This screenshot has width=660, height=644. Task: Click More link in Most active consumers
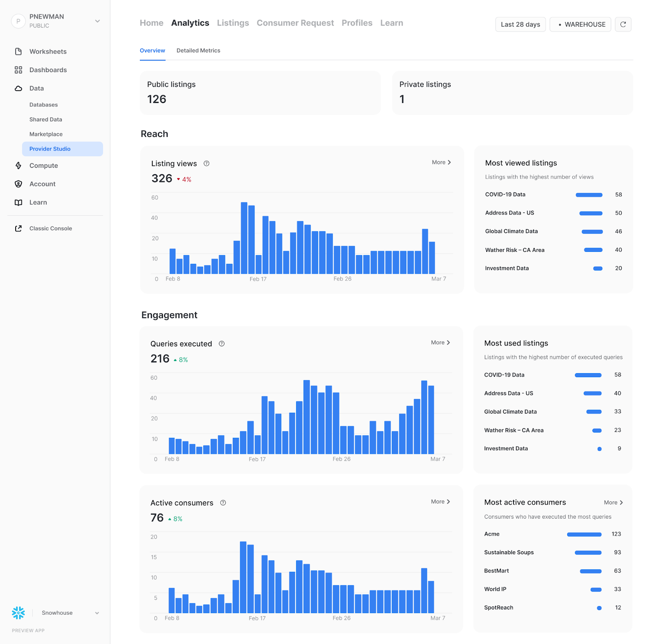[x=613, y=503]
